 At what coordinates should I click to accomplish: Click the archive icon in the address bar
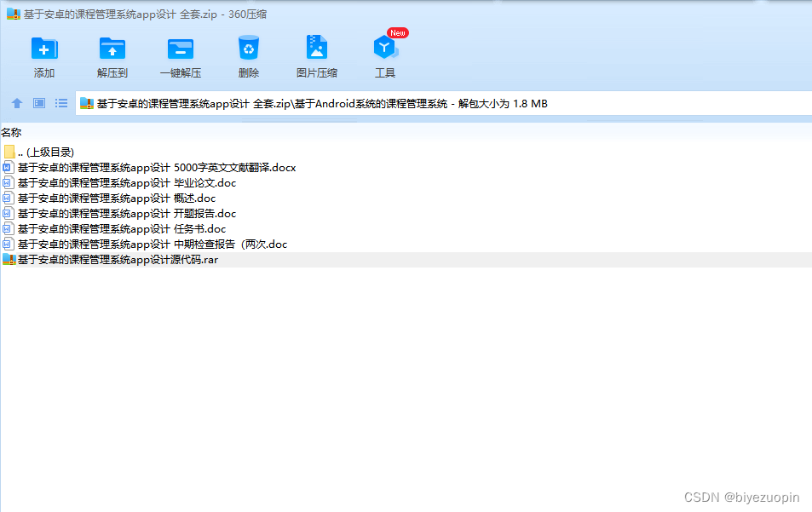pos(86,102)
